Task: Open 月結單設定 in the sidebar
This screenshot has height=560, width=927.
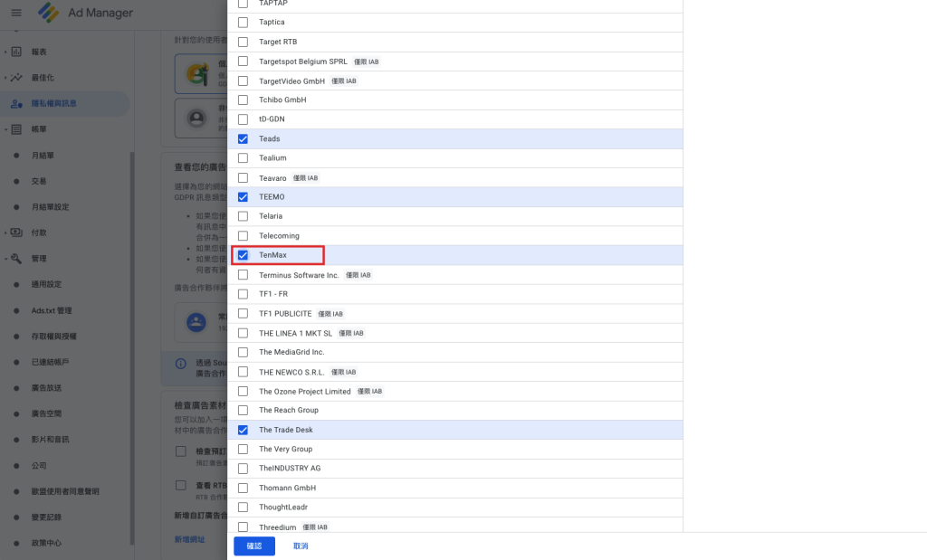Action: tap(51, 207)
